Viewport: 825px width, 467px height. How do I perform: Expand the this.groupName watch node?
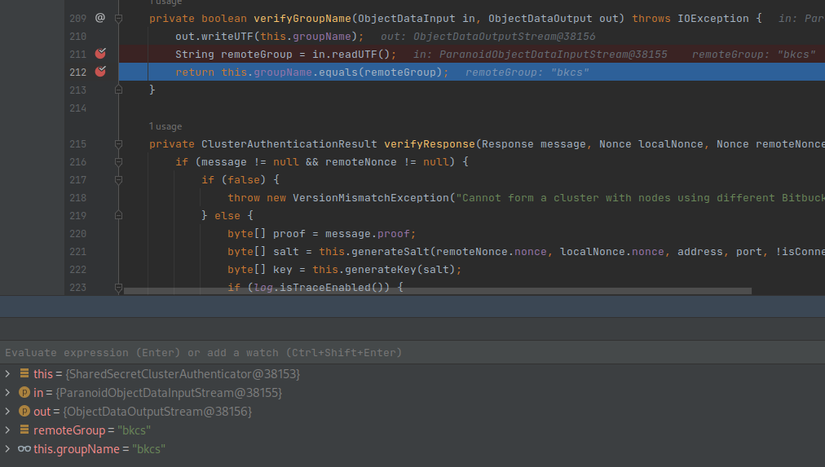7,449
